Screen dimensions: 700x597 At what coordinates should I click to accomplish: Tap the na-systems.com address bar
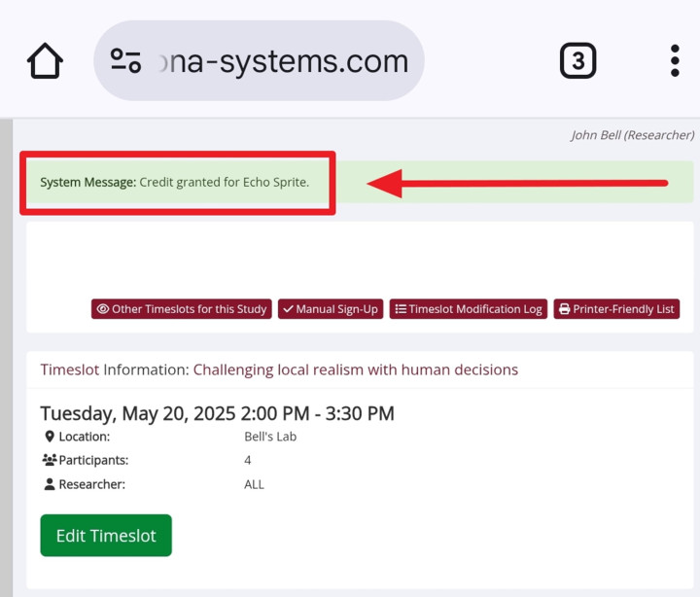[259, 60]
